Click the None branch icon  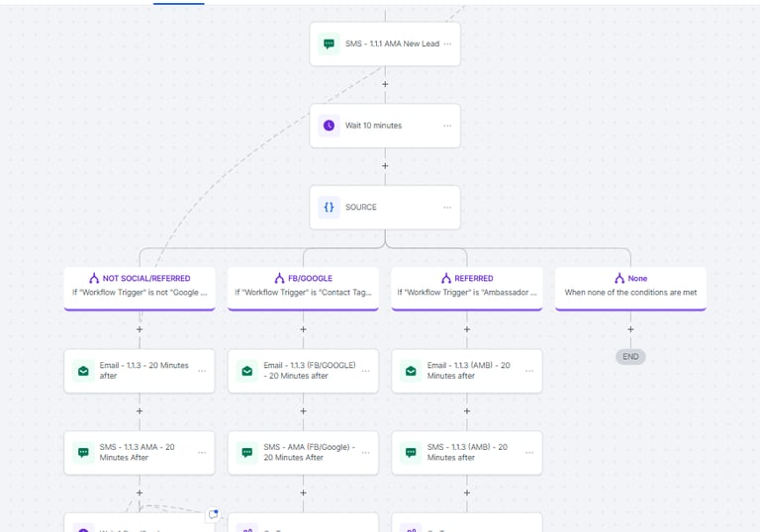[619, 278]
